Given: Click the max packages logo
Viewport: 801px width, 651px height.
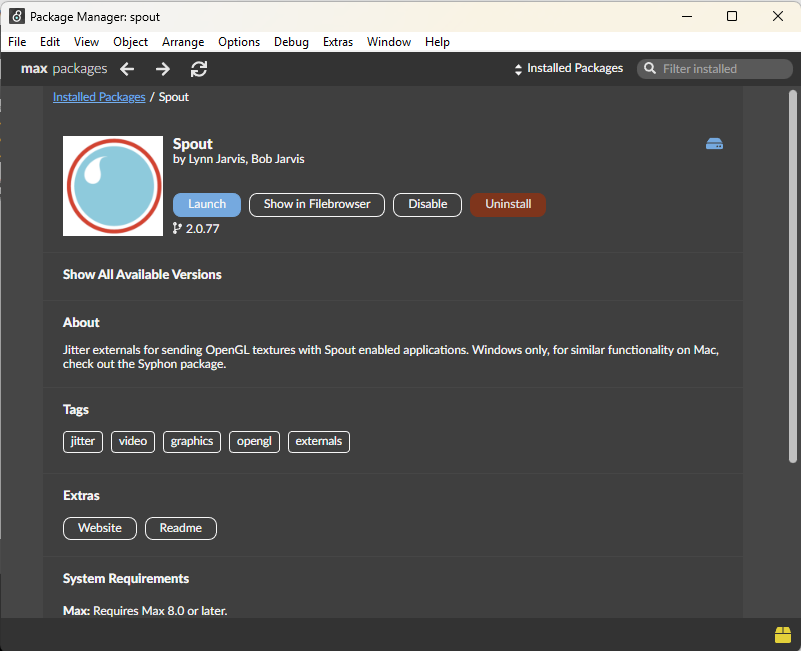Looking at the screenshot, I should pyautogui.click(x=63, y=68).
